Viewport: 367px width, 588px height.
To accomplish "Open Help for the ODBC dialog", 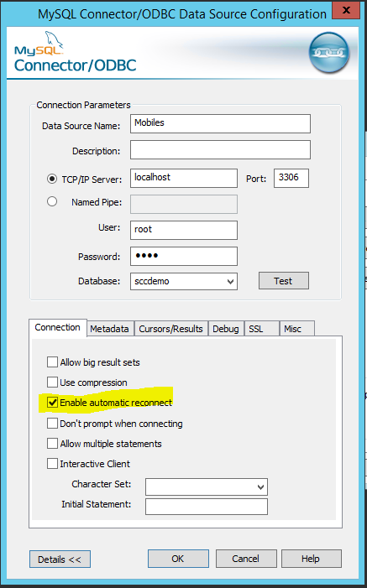I will click(312, 559).
